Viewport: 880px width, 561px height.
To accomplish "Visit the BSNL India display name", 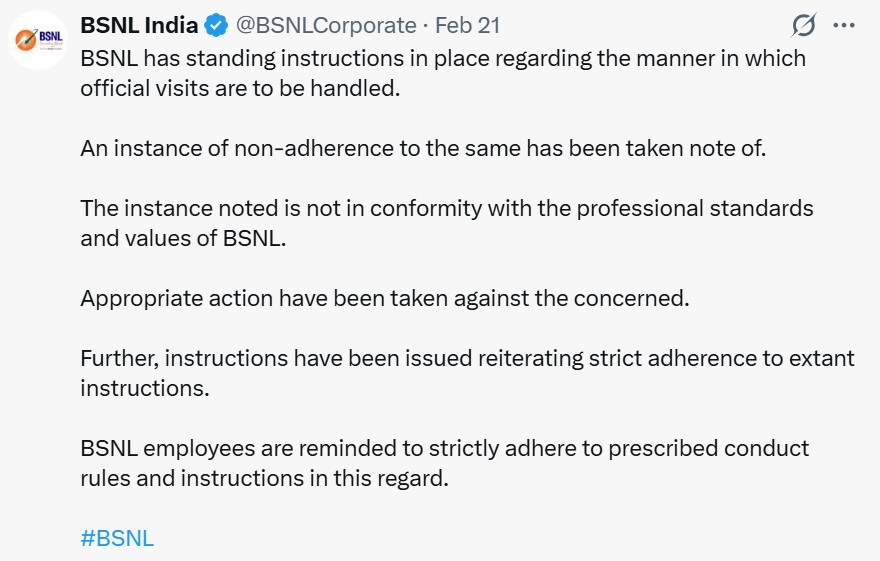I will (x=139, y=26).
